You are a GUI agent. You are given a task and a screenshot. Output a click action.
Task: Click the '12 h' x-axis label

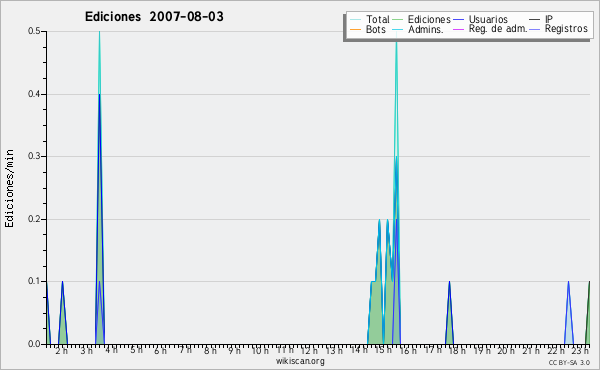[309, 351]
